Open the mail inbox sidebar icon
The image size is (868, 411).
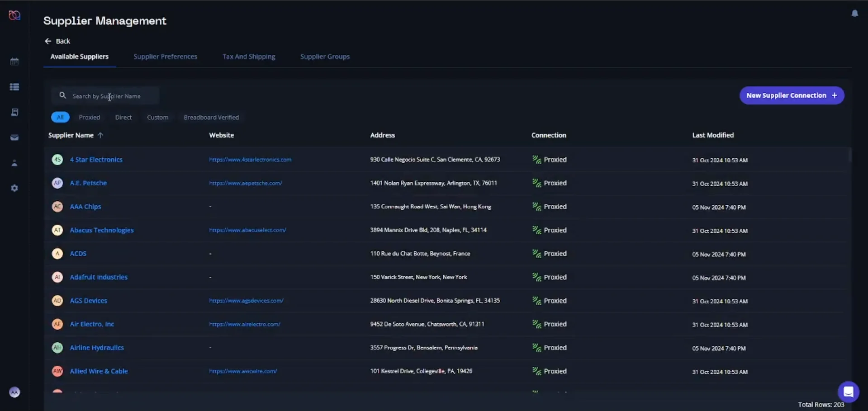pos(14,137)
